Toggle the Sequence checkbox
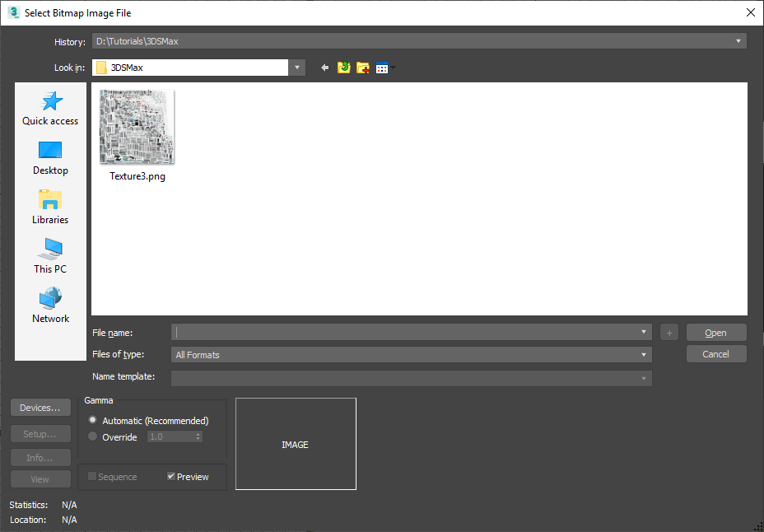The width and height of the screenshot is (764, 532). click(92, 476)
